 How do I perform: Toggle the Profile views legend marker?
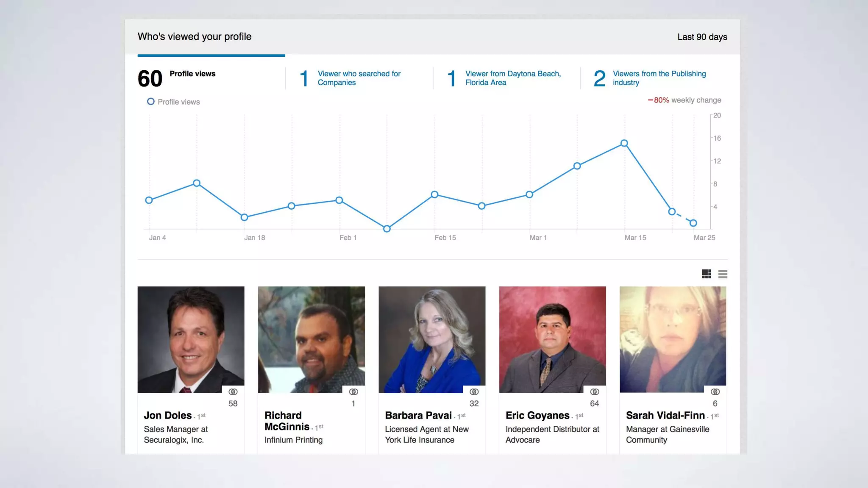pyautogui.click(x=150, y=102)
